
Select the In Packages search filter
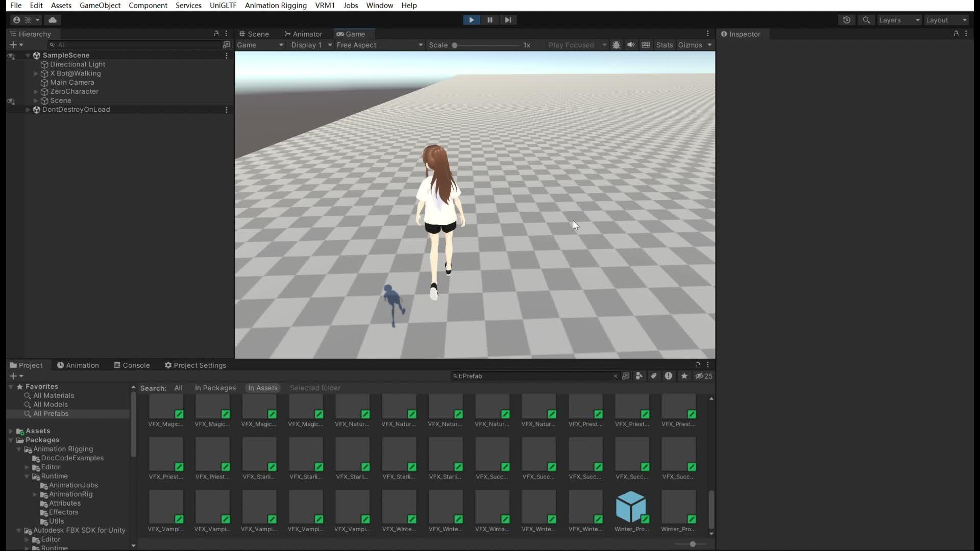click(x=215, y=388)
